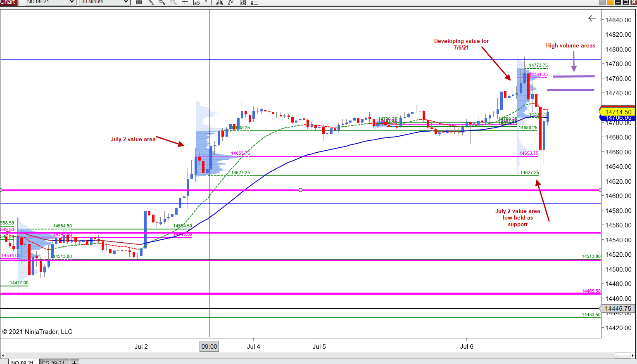Click the right arrow of horizontal scrollbar
Screen dimensions: 637x364
632,355
